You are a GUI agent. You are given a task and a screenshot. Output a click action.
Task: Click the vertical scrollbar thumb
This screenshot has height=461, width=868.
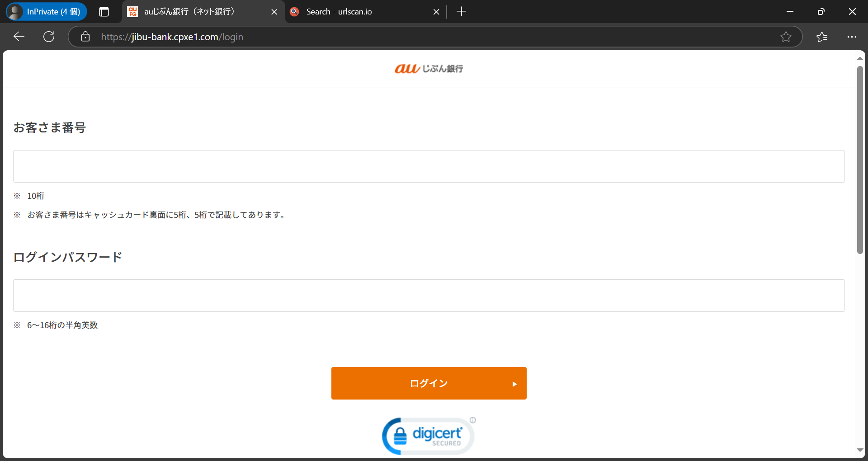coord(860,160)
